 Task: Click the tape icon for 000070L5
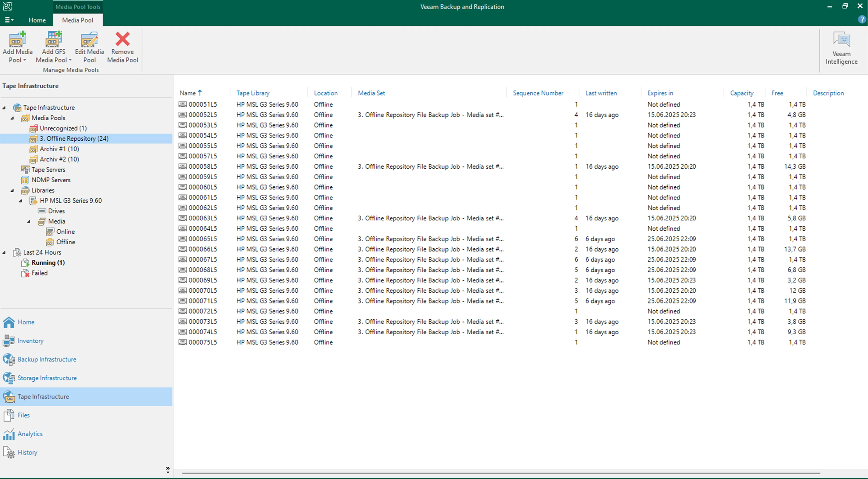[x=183, y=291]
